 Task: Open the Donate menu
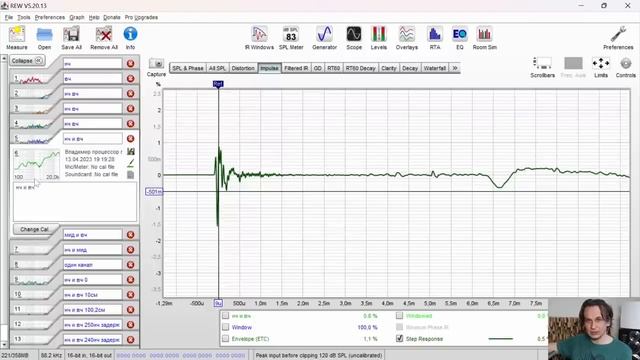[x=112, y=18]
